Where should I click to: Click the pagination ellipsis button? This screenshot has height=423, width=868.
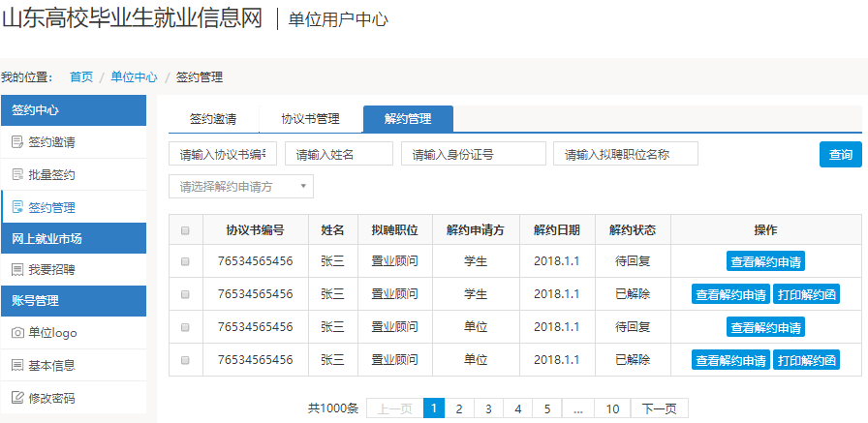(578, 408)
